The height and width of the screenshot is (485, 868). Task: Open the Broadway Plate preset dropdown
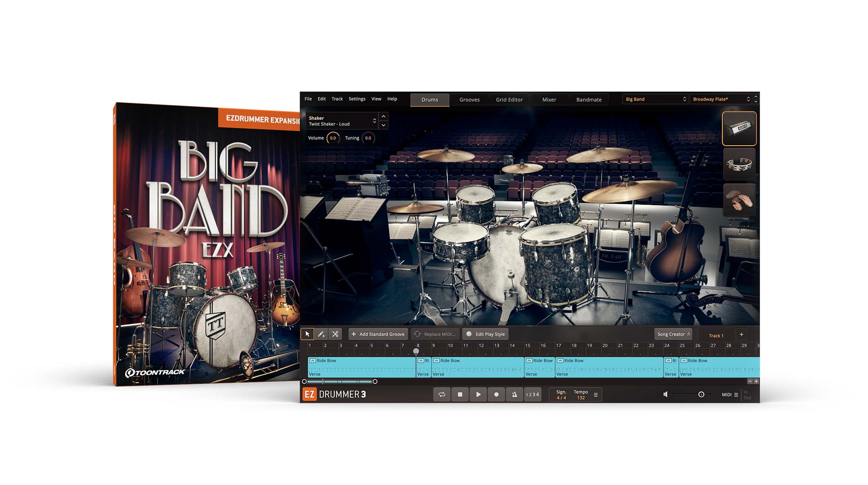pos(720,99)
